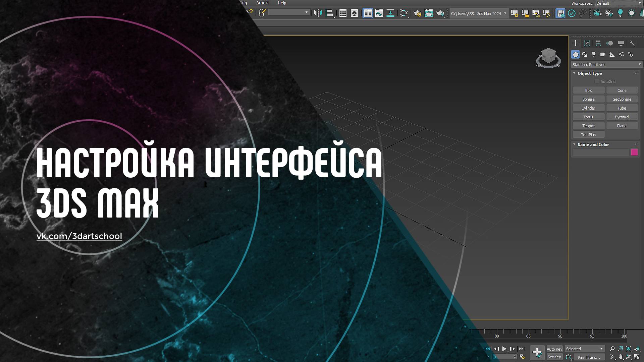This screenshot has height=362, width=644.
Task: Open the Key Filters dialog
Action: coord(589,357)
